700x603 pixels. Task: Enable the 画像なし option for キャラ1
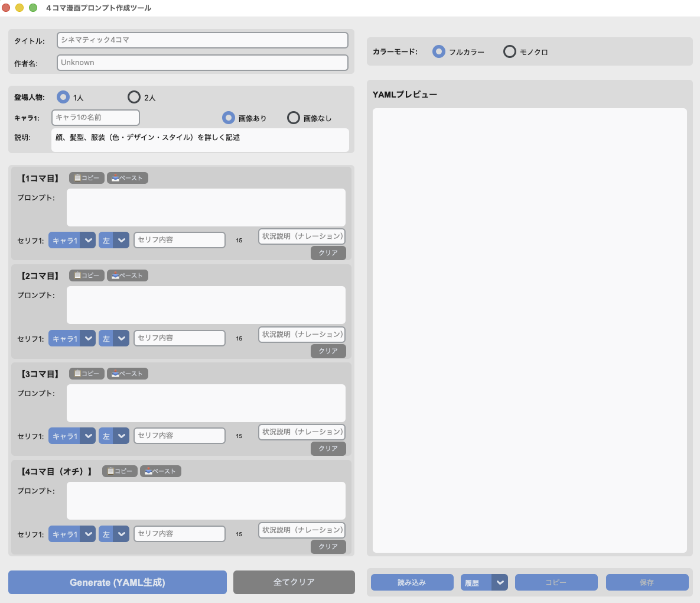click(x=294, y=118)
